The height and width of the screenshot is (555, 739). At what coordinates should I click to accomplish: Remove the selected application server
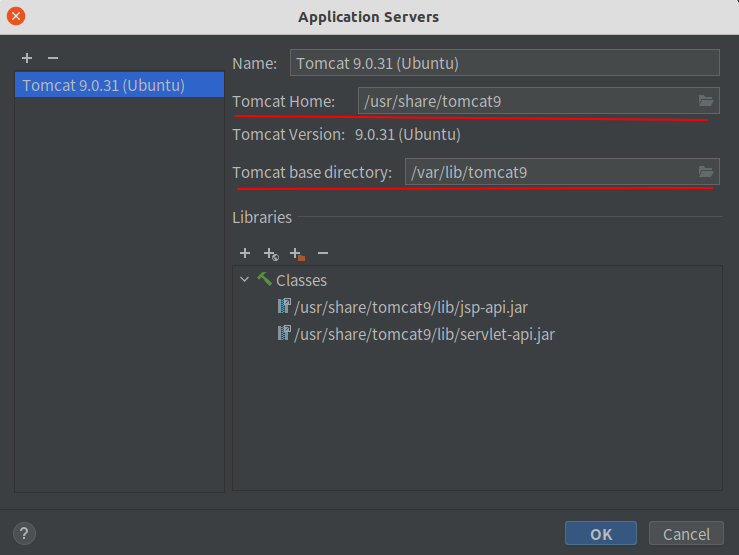(53, 58)
